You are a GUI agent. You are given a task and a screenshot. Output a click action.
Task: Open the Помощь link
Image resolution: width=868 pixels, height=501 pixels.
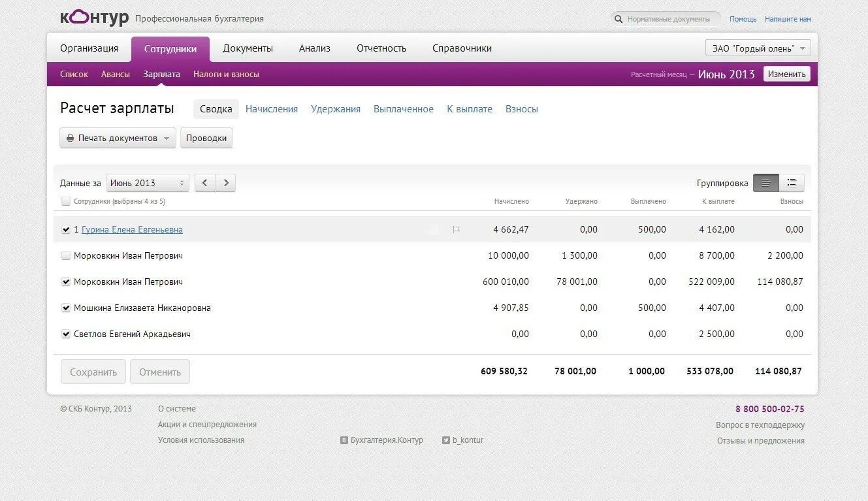pos(743,19)
